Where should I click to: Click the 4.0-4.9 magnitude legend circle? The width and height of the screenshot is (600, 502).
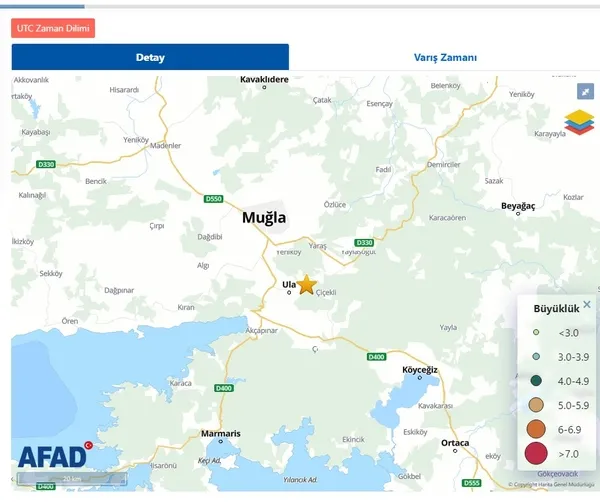pos(536,381)
